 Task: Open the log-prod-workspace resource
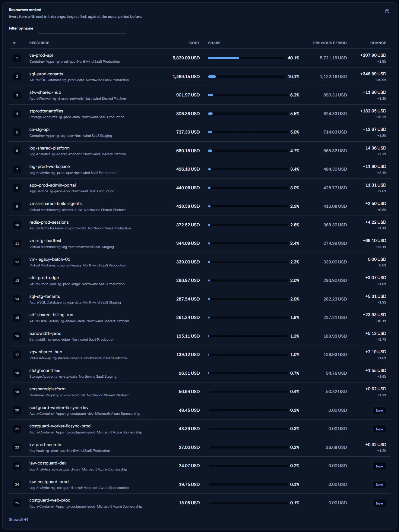pyautogui.click(x=49, y=166)
